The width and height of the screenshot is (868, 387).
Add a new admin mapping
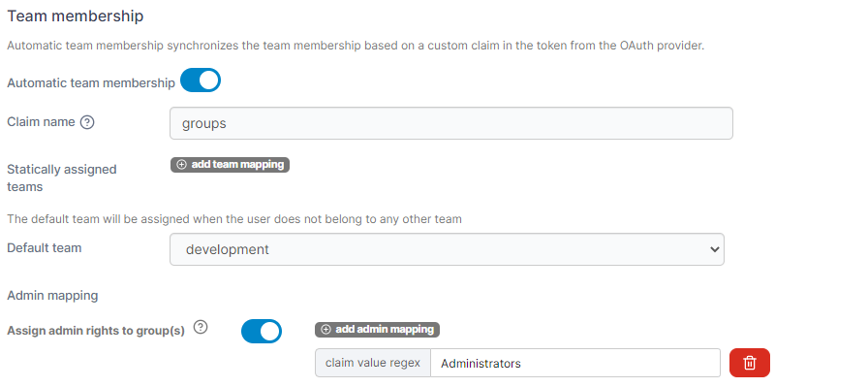[377, 330]
